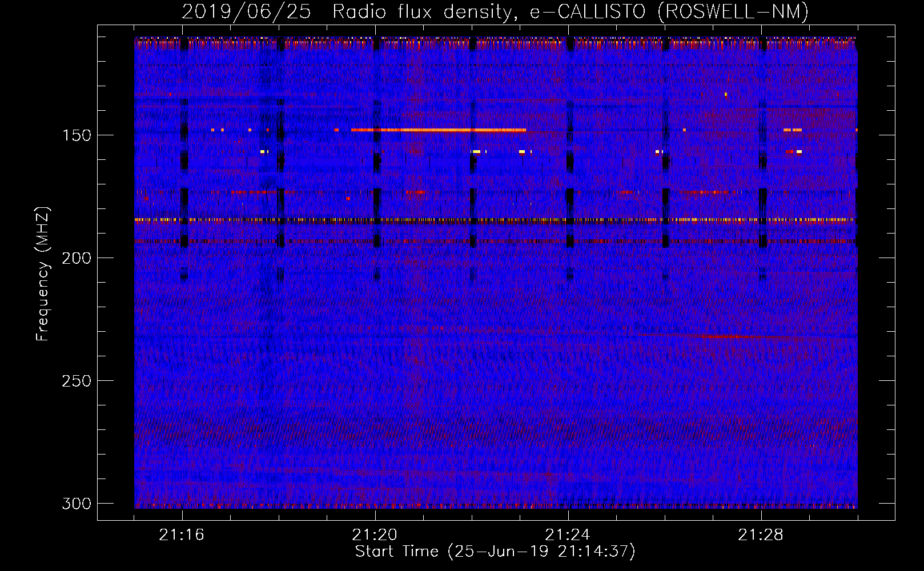Click the 21:16 time tick label
Viewport: 924px width, 571px height.
[182, 534]
